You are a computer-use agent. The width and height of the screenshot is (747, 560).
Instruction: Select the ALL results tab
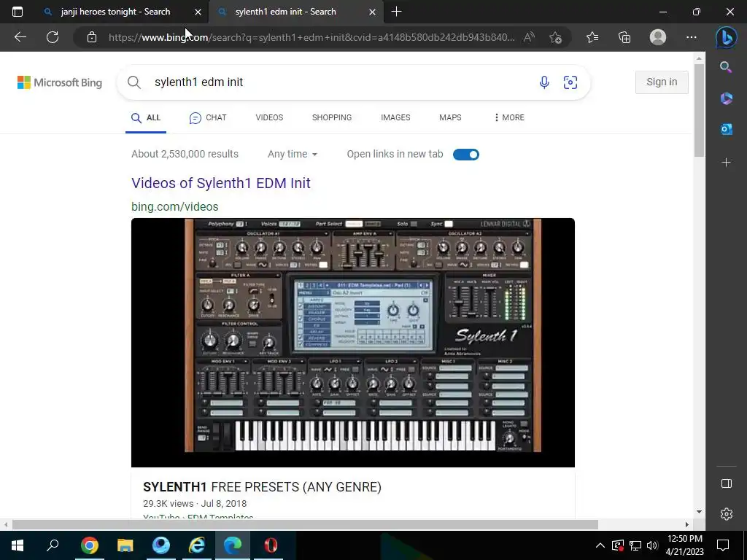tap(146, 117)
